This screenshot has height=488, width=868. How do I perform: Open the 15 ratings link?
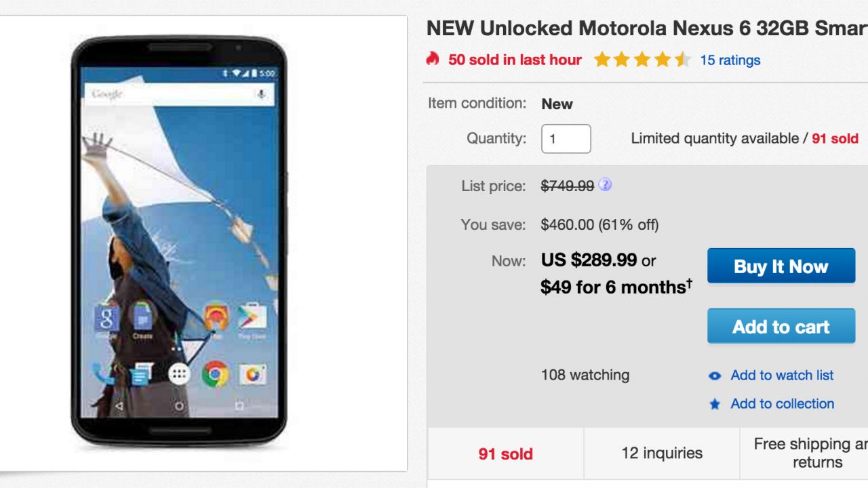tap(730, 60)
